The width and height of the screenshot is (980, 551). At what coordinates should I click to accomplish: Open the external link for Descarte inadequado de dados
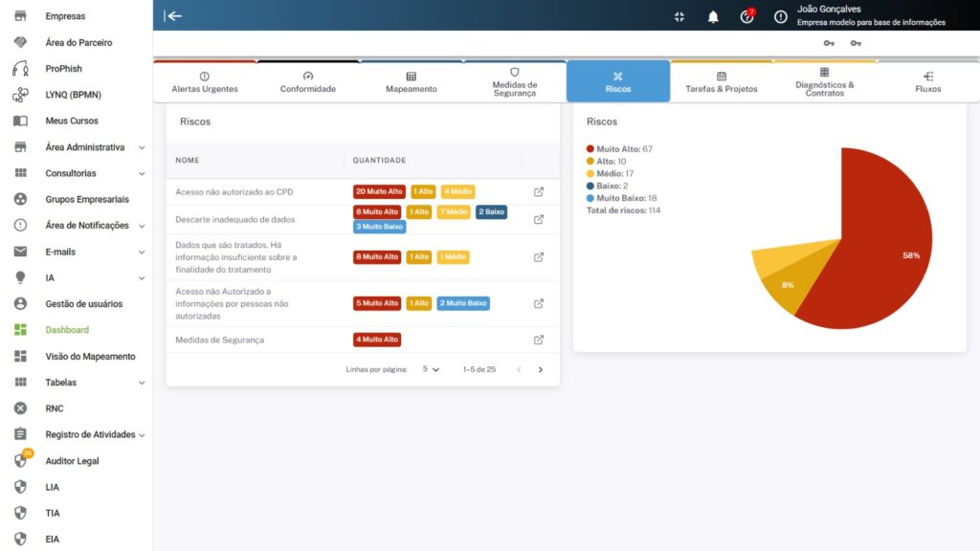tap(539, 219)
